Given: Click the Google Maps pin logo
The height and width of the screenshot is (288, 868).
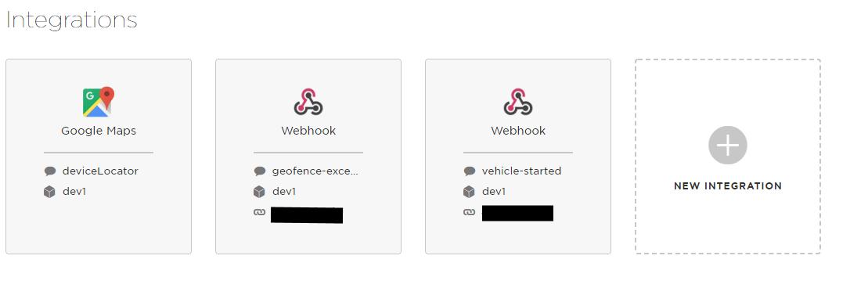Looking at the screenshot, I should click(x=99, y=103).
